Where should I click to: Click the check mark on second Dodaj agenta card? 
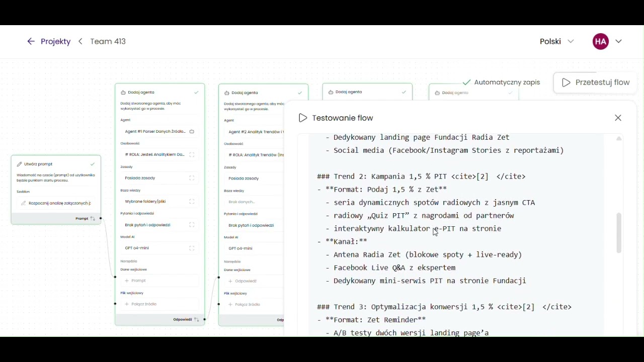(x=300, y=93)
